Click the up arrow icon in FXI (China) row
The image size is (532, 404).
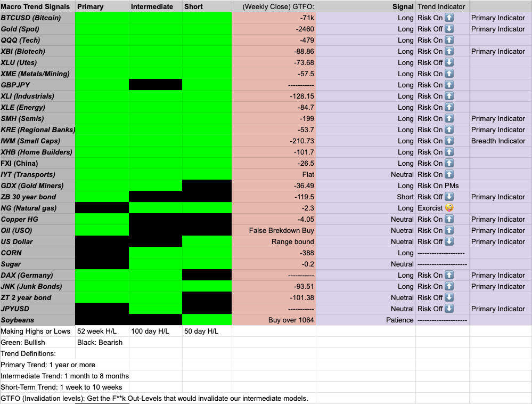point(449,163)
